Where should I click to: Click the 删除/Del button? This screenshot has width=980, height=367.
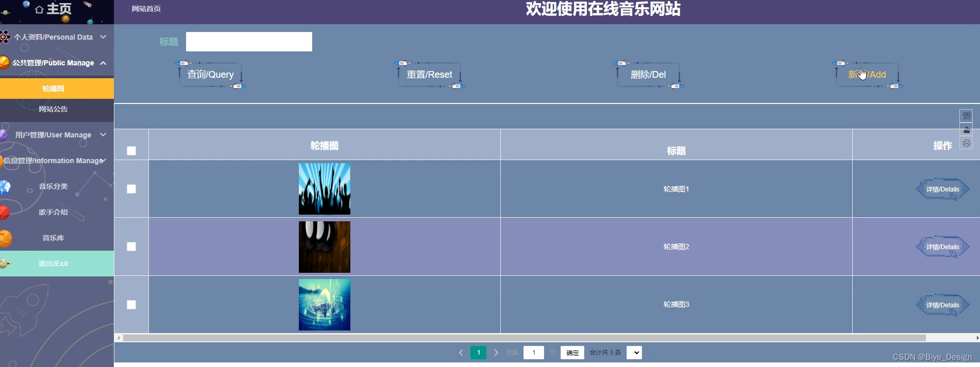(649, 75)
